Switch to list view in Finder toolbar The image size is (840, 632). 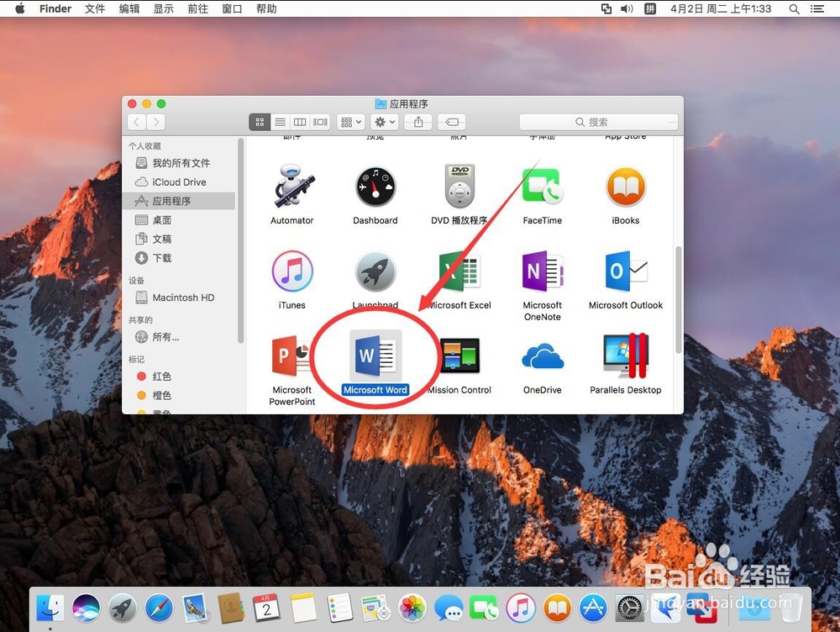280,122
